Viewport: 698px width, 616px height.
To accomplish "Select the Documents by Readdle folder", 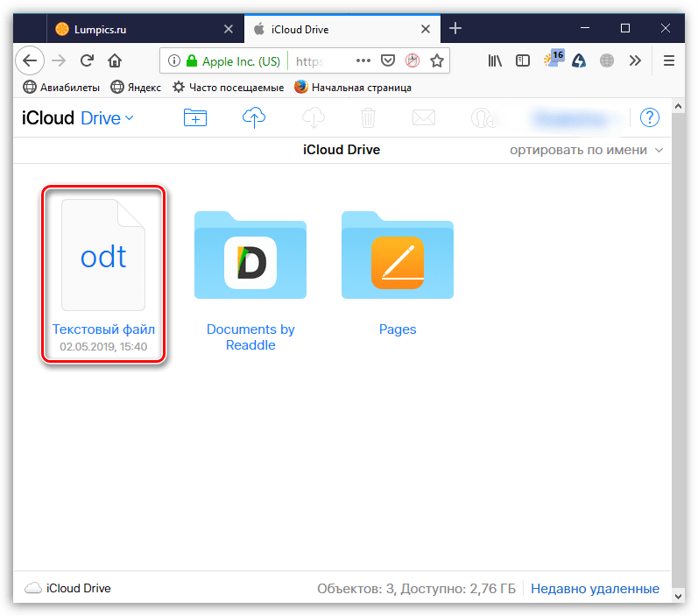I will coord(250,281).
